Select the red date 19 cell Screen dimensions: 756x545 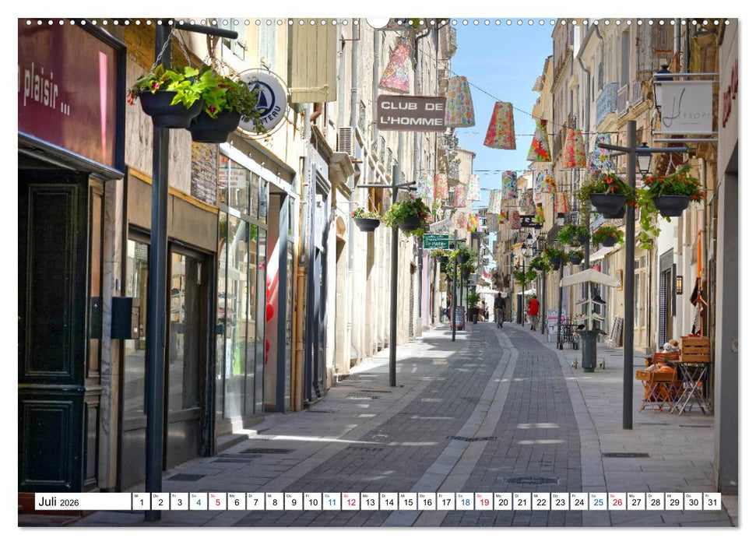tap(483, 501)
